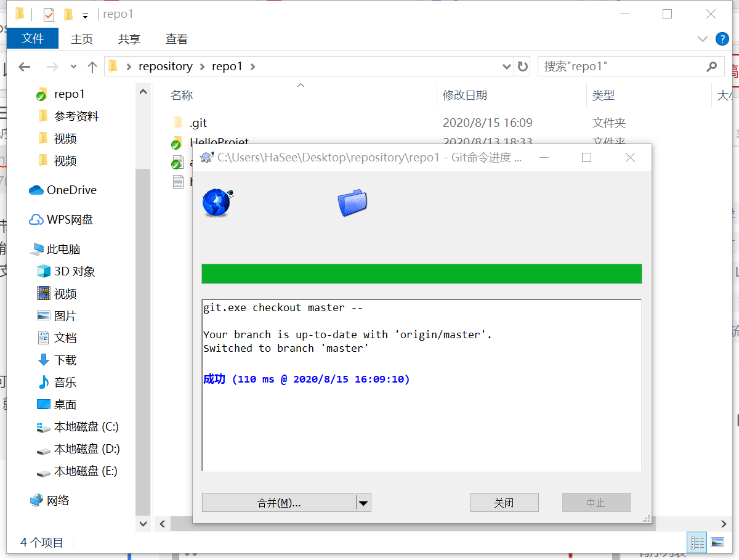This screenshot has width=739, height=560.
Task: Expand the ribbon with the chevron
Action: tap(702, 39)
